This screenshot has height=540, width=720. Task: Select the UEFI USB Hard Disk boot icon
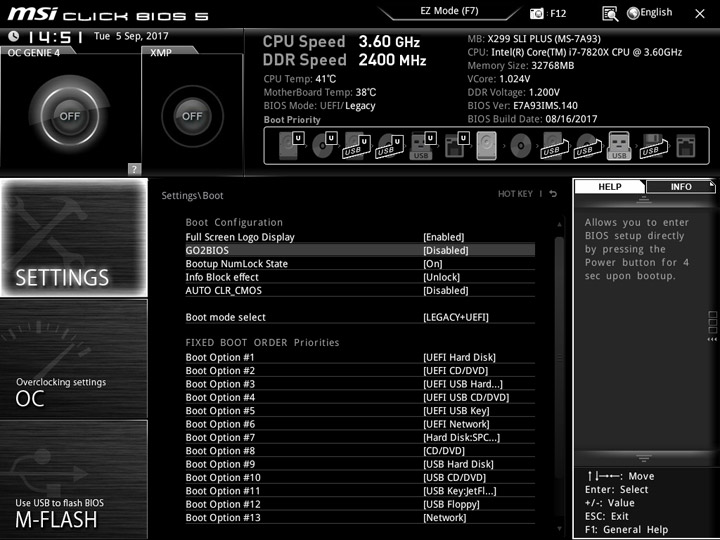356,146
